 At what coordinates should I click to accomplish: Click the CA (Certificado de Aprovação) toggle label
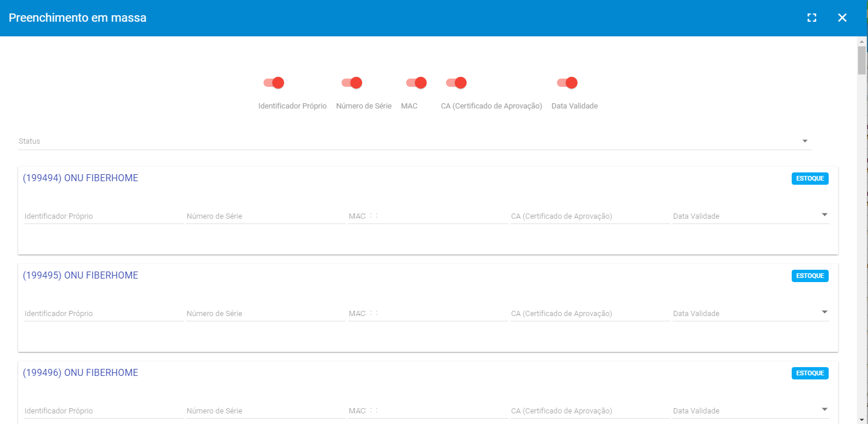tap(491, 106)
